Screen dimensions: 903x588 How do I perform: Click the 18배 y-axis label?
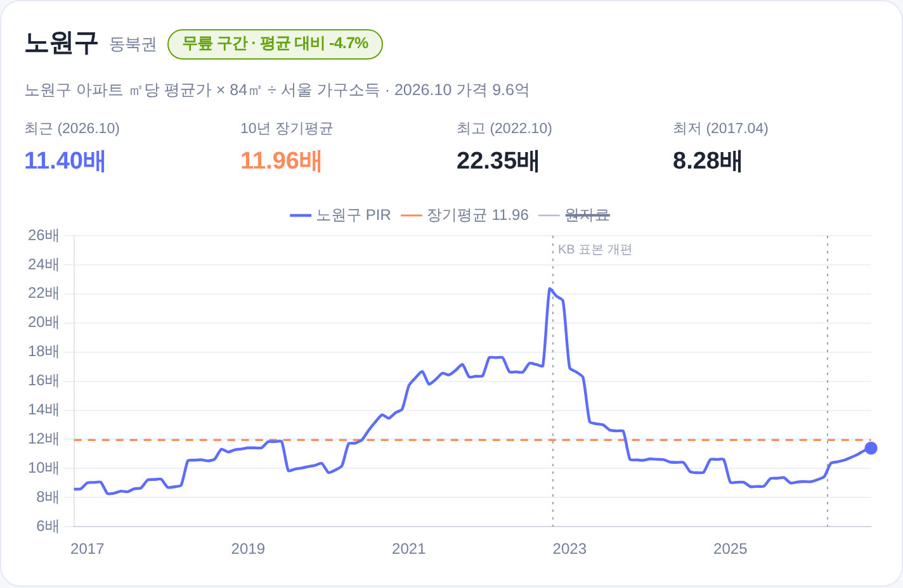click(43, 352)
